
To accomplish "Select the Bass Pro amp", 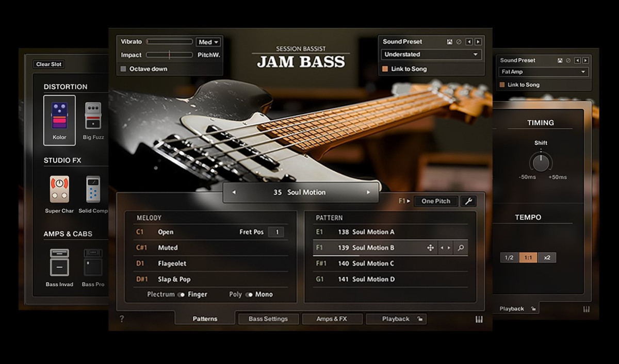I will [93, 268].
